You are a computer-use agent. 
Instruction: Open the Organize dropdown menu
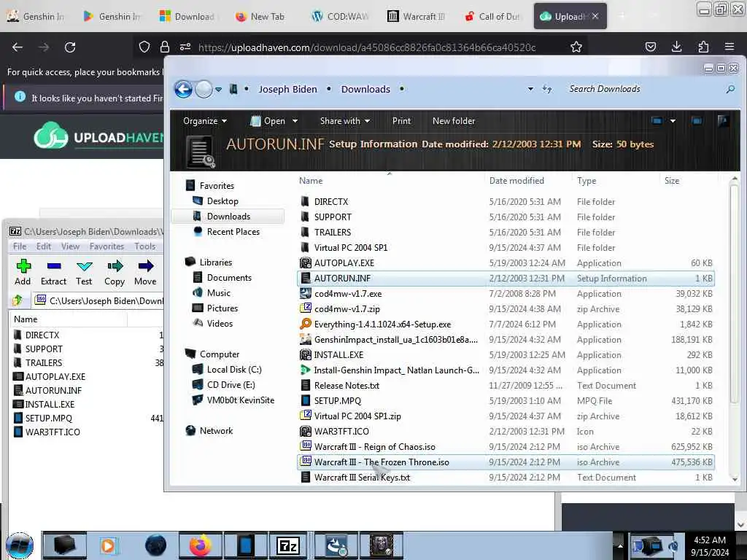click(x=205, y=121)
